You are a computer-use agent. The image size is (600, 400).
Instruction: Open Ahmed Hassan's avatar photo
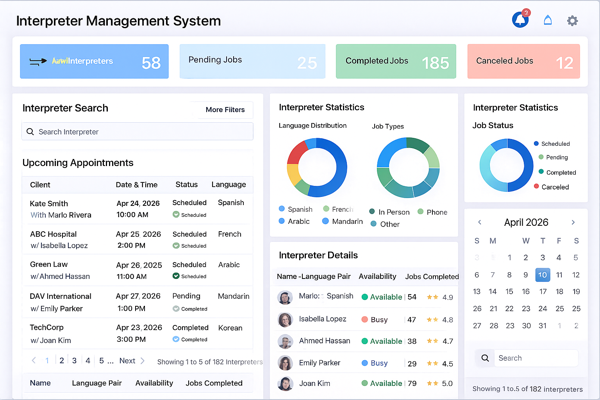coord(285,341)
